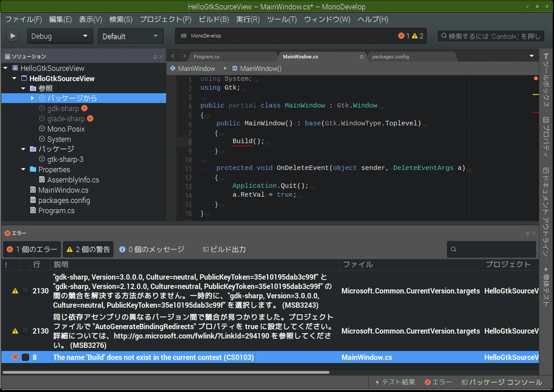Open the 検索(S) menu

pos(121,19)
